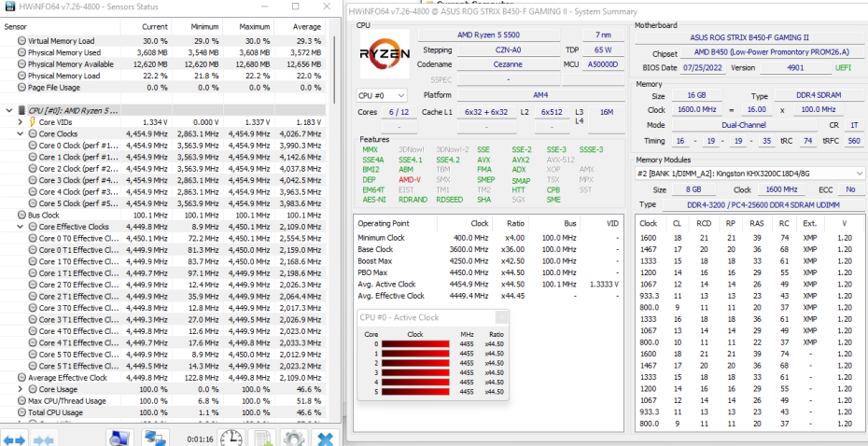Click the Core 5 active clock bar

pyautogui.click(x=415, y=392)
